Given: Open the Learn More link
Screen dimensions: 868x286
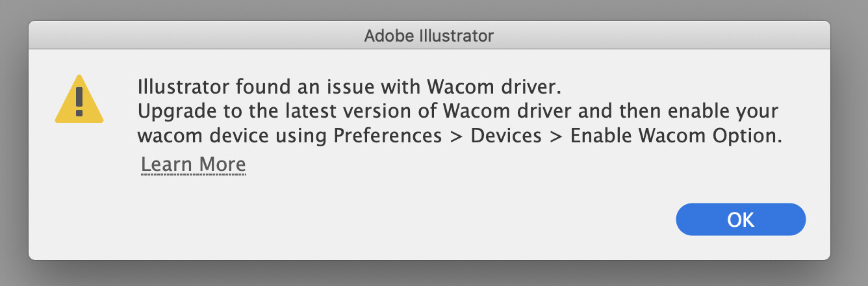Looking at the screenshot, I should click(x=193, y=164).
